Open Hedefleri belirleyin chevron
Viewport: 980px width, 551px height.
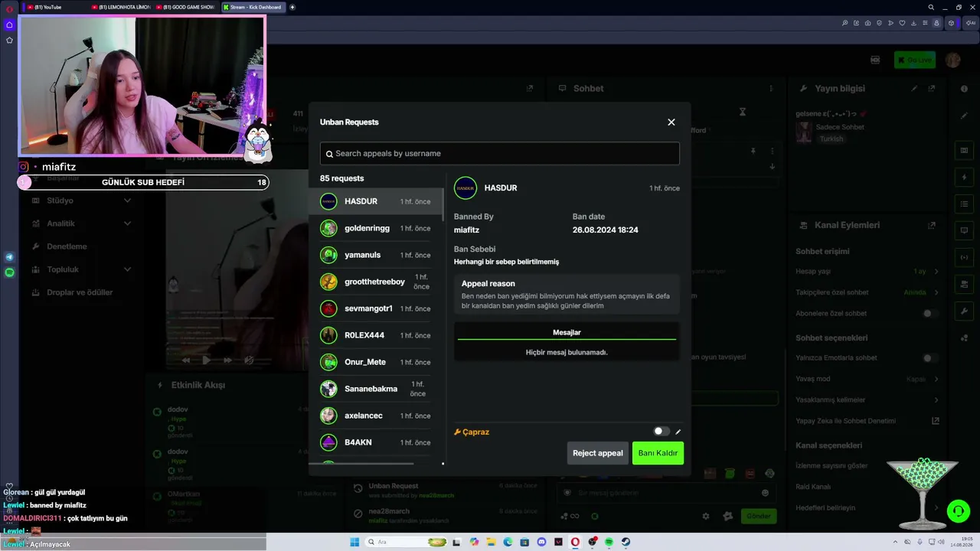point(936,508)
